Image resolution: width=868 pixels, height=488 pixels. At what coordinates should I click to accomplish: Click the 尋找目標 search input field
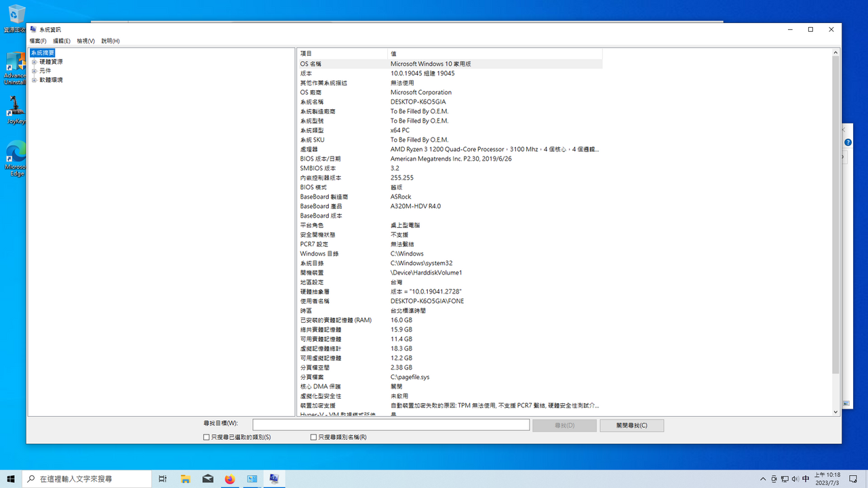pos(391,425)
